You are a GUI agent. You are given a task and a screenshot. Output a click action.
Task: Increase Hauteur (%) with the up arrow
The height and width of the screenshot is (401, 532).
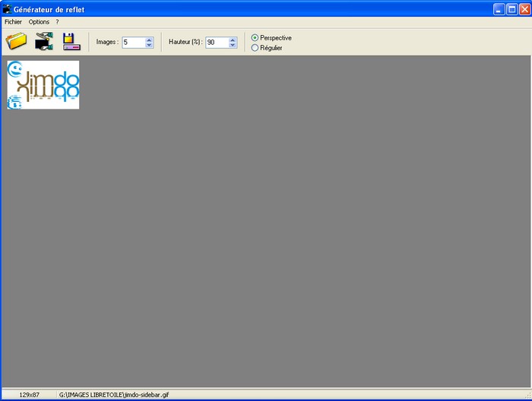click(233, 39)
